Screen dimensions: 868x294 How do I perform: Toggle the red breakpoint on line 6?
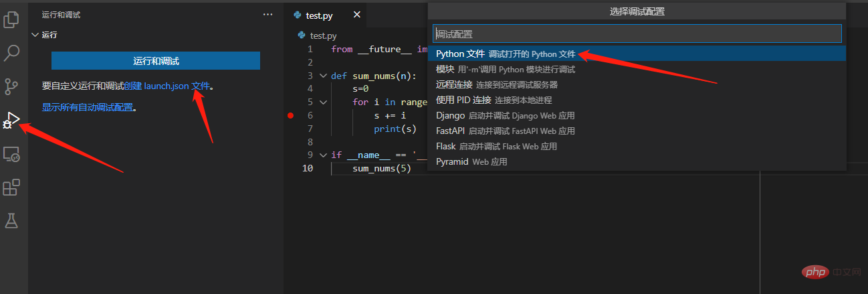[x=290, y=116]
